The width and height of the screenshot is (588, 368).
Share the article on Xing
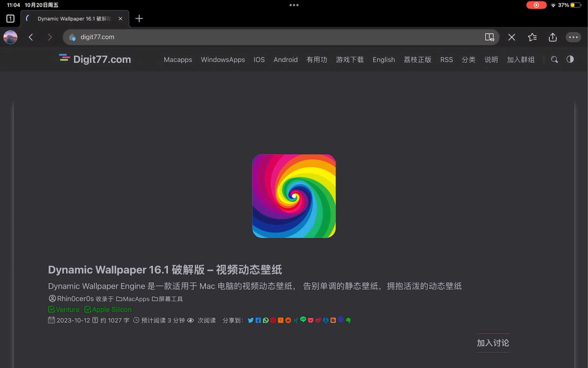pos(296,320)
